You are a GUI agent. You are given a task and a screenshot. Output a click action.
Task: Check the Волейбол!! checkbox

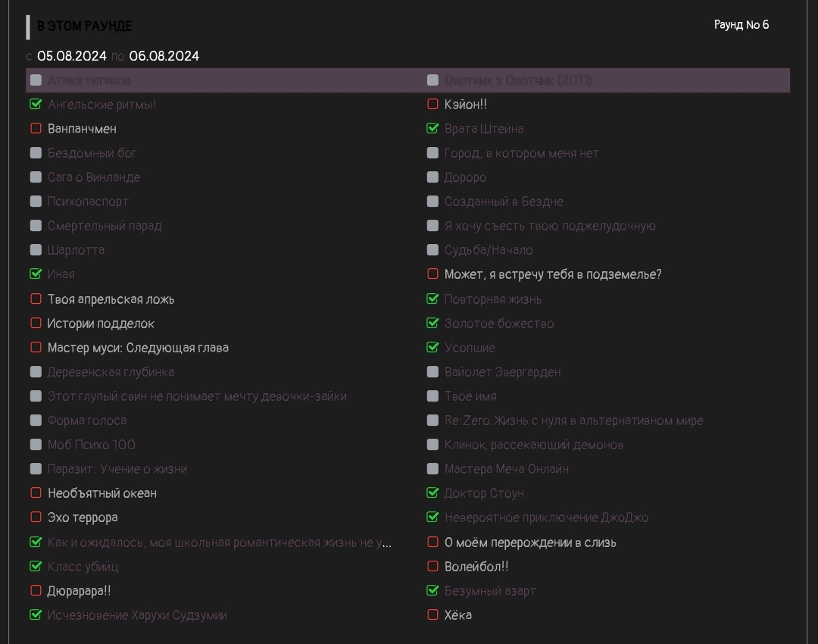[x=433, y=567]
